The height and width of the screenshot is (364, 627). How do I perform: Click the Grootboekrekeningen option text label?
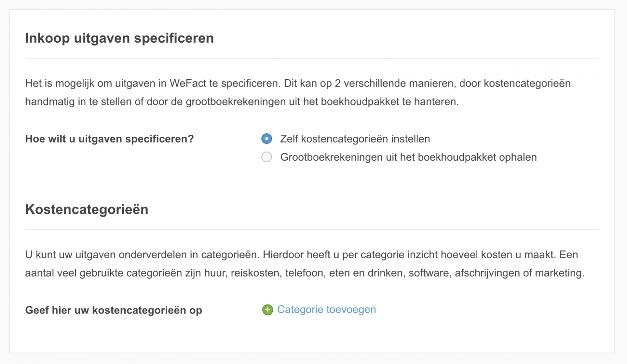click(408, 157)
